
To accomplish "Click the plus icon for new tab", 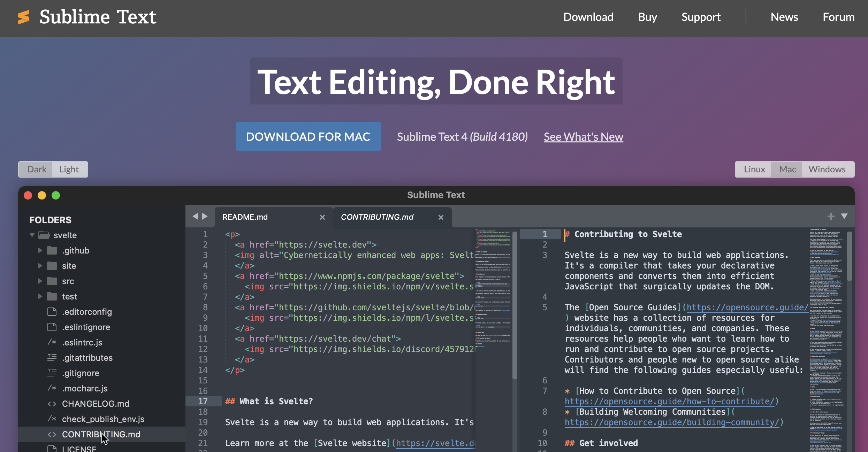I will click(x=831, y=216).
